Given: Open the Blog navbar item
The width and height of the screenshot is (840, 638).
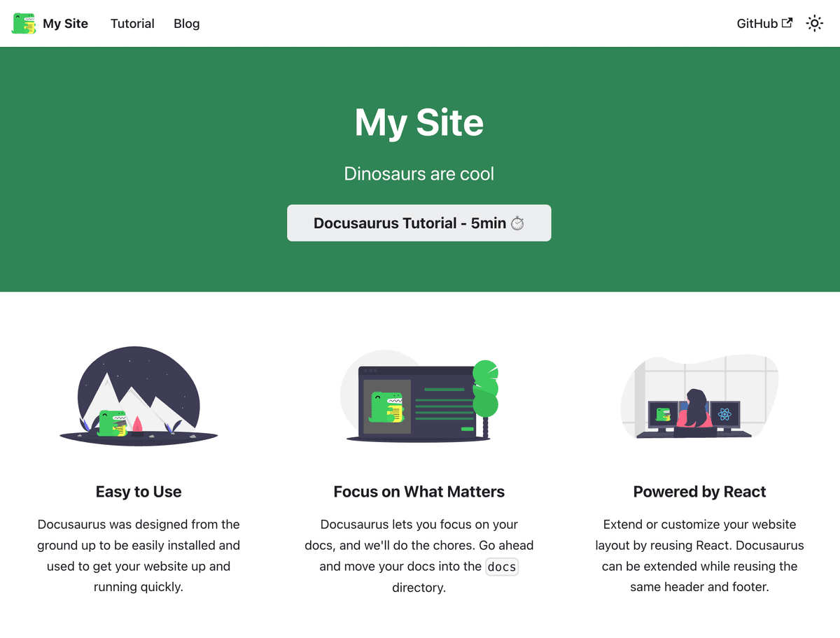Looking at the screenshot, I should (x=186, y=23).
